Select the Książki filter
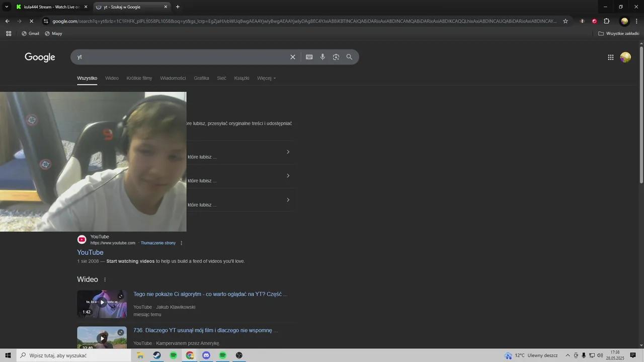Viewport: 644px width, 362px height. [242, 78]
